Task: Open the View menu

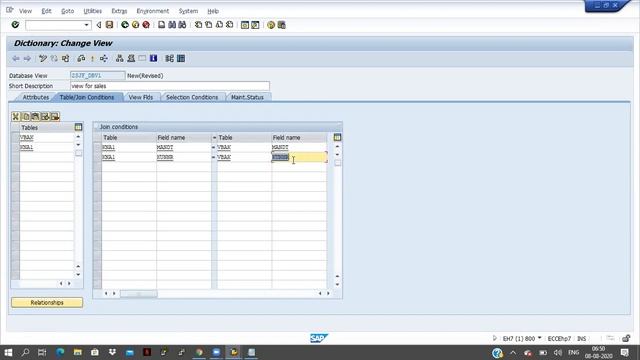Action: point(25,11)
